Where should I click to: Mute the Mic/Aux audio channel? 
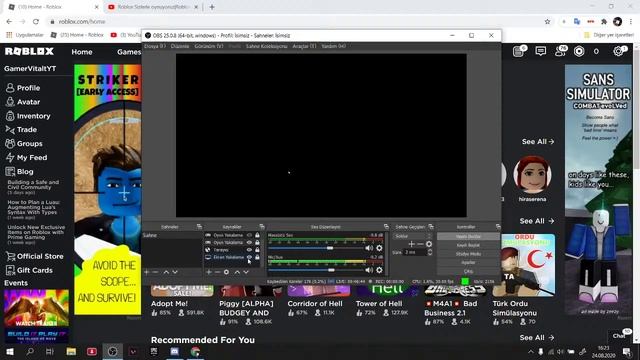pyautogui.click(x=369, y=270)
